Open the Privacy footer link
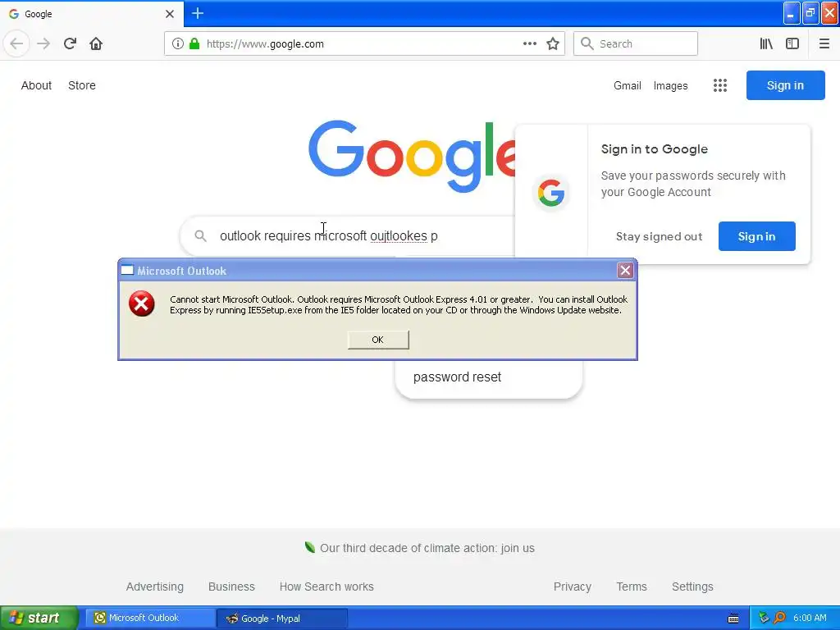 [x=572, y=587]
